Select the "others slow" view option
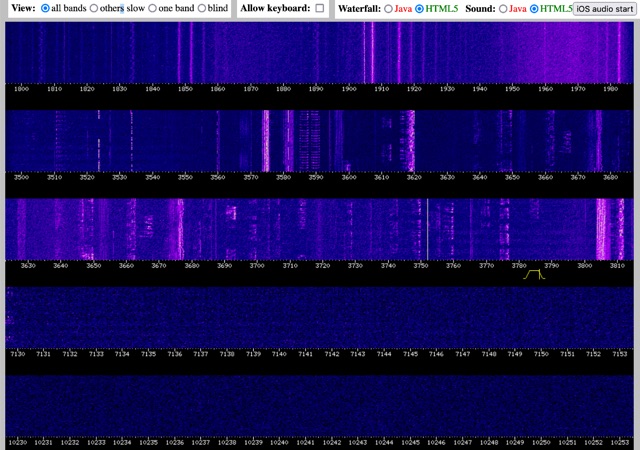Screen dimensions: 640x450 pos(94,8)
